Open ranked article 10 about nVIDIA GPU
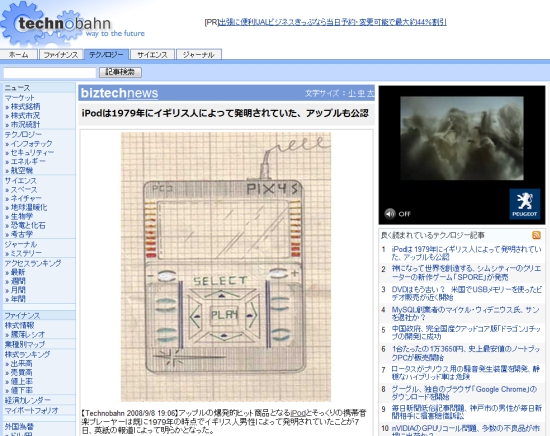Screen dimensions: 550x436 click(465, 430)
